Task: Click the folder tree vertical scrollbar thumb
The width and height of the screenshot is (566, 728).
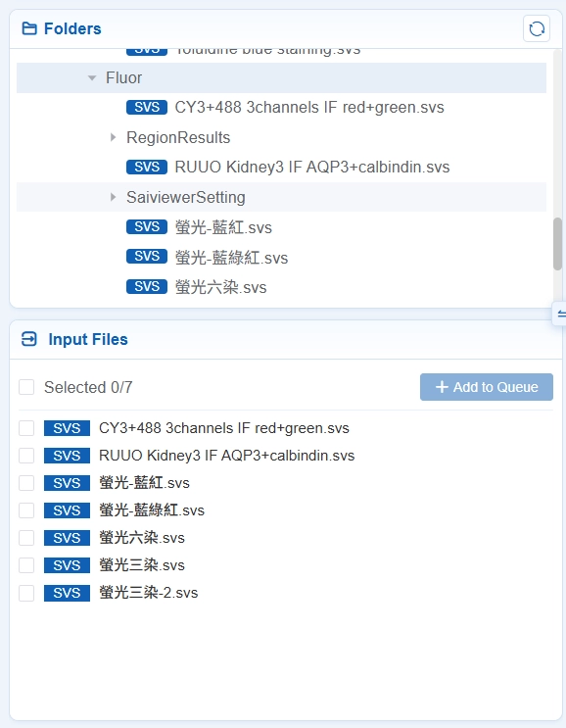Action: (x=557, y=244)
